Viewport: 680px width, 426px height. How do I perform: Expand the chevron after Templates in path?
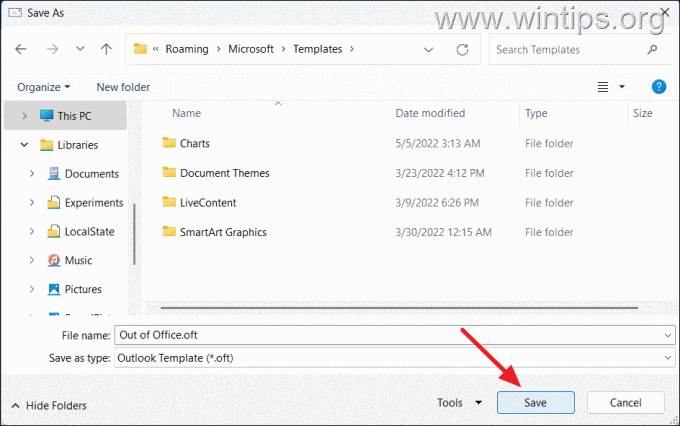point(352,49)
